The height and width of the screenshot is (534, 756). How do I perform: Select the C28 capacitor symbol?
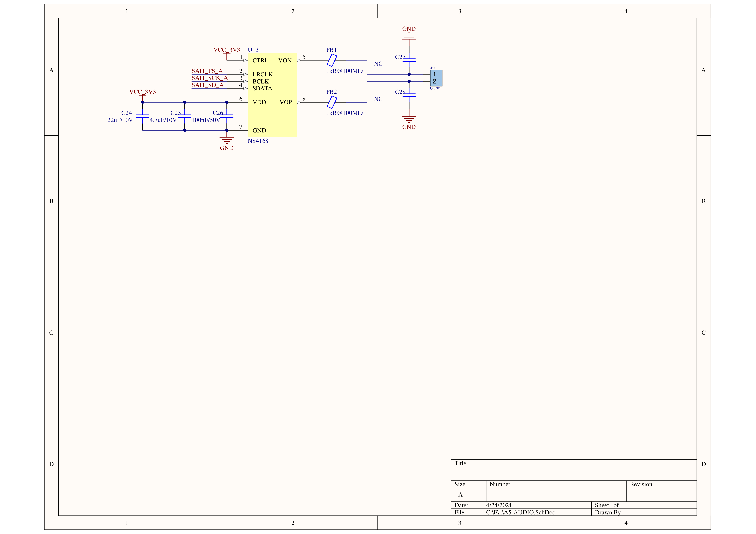[x=409, y=95]
